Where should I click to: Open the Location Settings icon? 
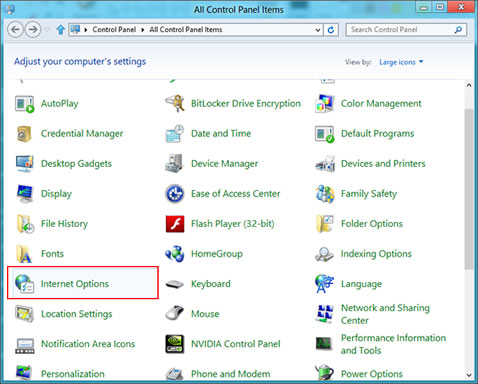[24, 314]
